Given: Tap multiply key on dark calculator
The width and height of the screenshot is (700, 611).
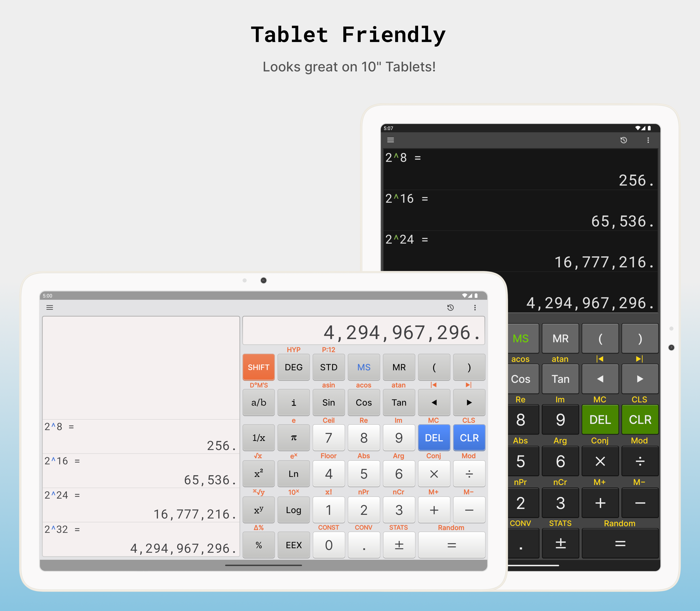Looking at the screenshot, I should pos(600,461).
